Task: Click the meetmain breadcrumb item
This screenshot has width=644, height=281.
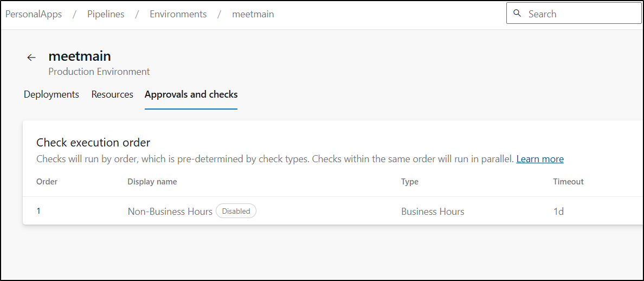Action: pyautogui.click(x=253, y=14)
